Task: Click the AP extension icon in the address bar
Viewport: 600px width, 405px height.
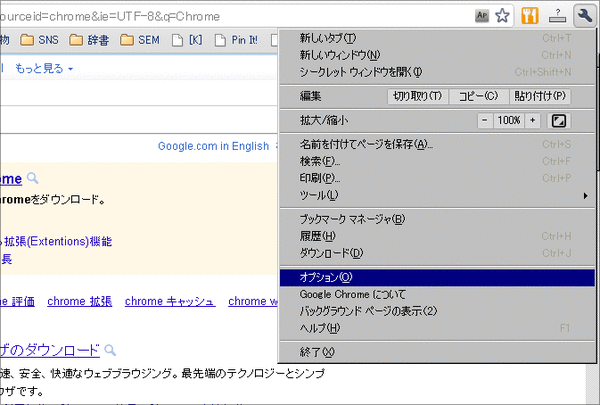Action: [482, 16]
